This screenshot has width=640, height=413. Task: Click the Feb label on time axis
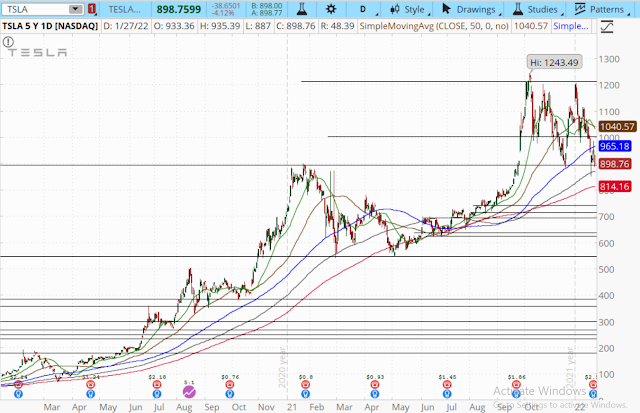click(x=317, y=407)
